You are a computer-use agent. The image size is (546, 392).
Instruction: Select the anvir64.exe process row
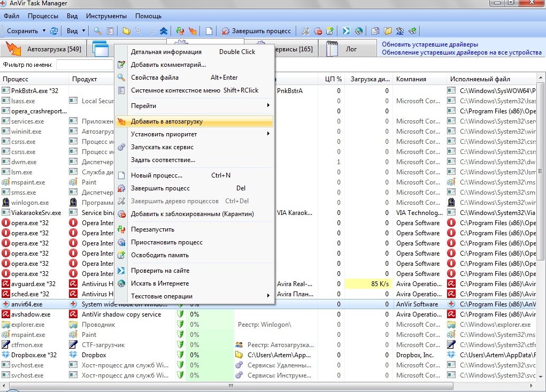point(268,304)
